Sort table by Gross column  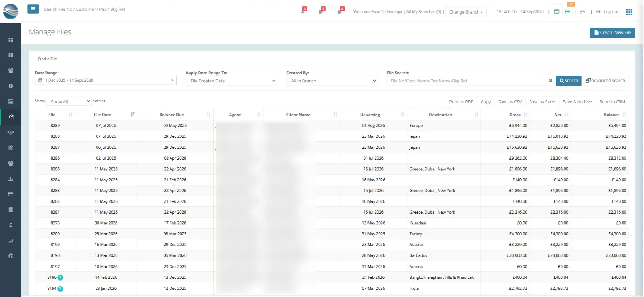tap(505, 115)
